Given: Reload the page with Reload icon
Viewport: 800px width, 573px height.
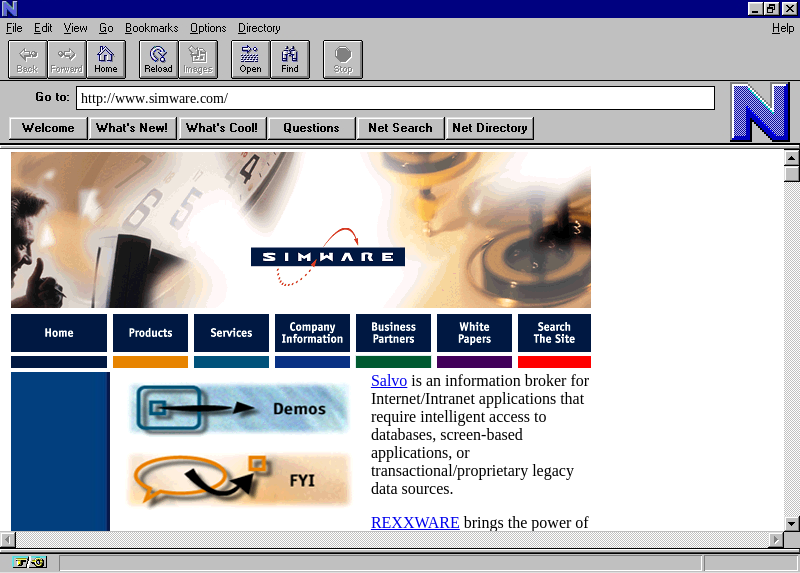Looking at the screenshot, I should click(x=159, y=59).
